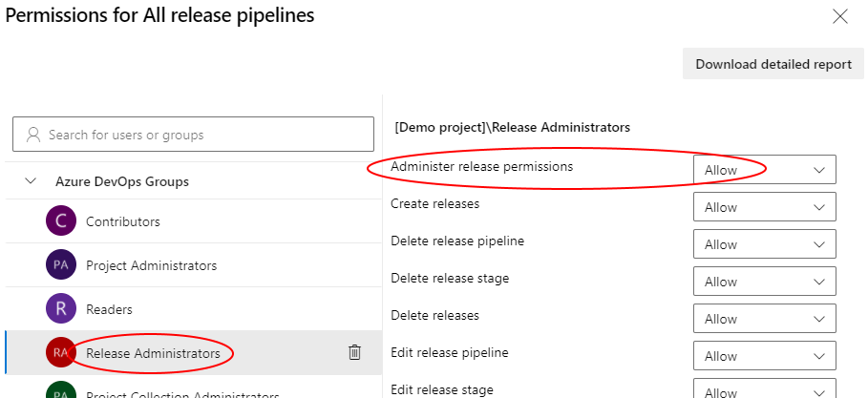Viewport: 868px width, 398px height.
Task: Click the search magnifier person icon
Action: click(x=34, y=135)
